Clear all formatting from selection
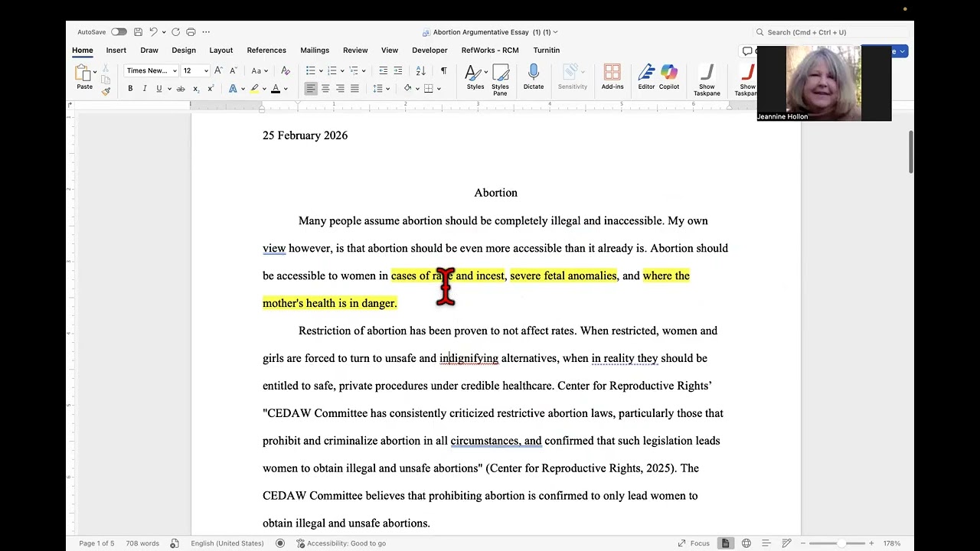 pos(284,70)
